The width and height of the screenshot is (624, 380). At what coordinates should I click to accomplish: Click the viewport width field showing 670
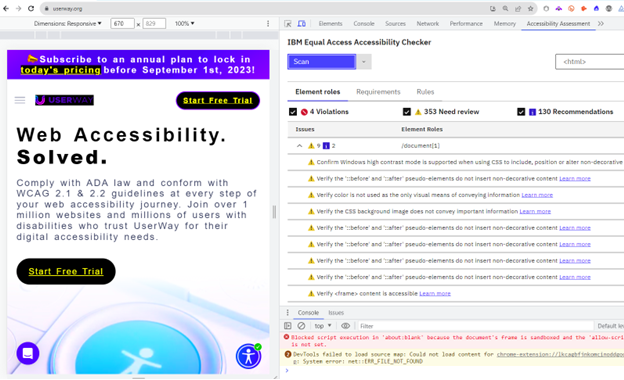[x=122, y=24]
